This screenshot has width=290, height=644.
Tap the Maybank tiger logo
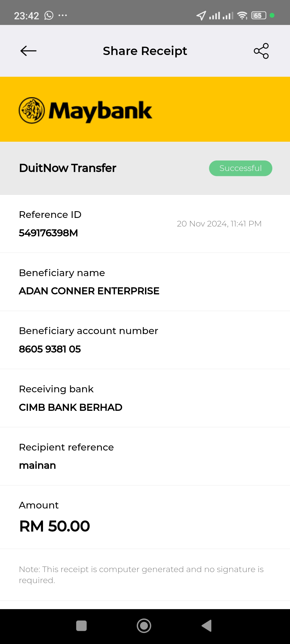click(32, 110)
